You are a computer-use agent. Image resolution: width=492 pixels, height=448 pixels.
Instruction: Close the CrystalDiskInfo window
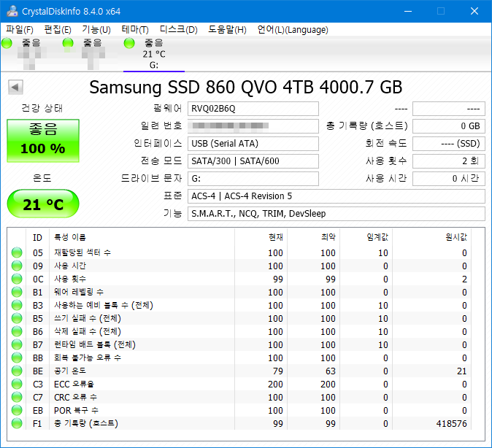tap(474, 11)
